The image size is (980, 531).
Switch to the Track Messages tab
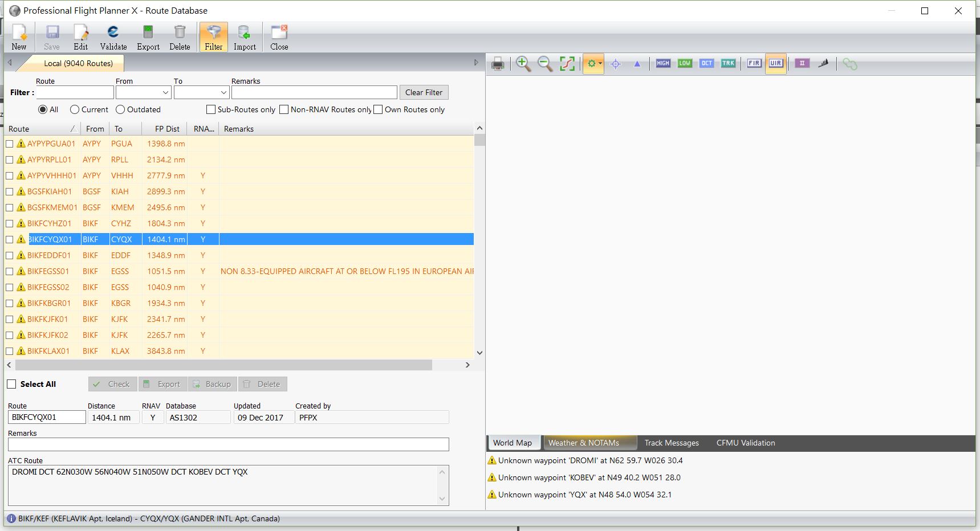672,443
